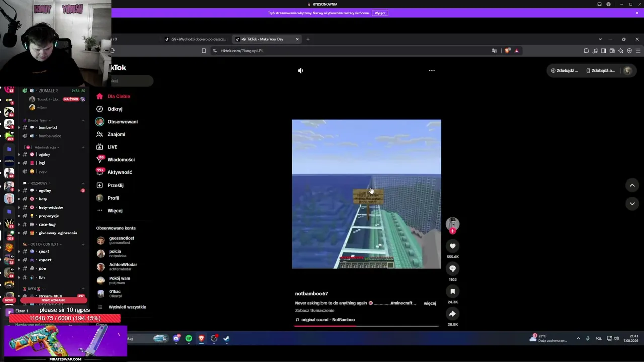Bookmark this page in the browser toolbar
This screenshot has width=644, height=362.
click(204, 51)
